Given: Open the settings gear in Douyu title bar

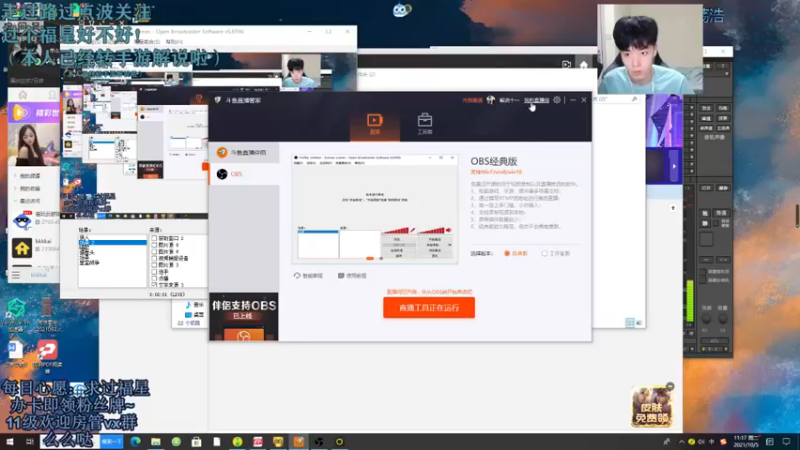Looking at the screenshot, I should point(557,100).
